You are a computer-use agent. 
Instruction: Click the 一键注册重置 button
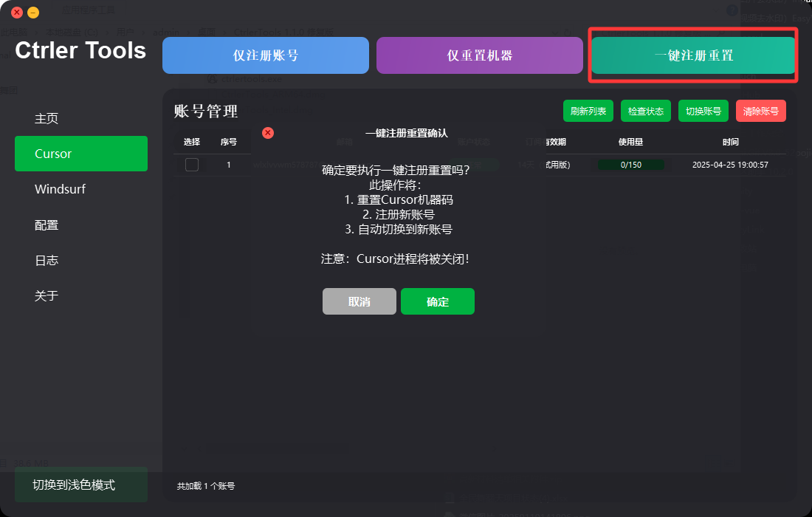click(x=693, y=55)
